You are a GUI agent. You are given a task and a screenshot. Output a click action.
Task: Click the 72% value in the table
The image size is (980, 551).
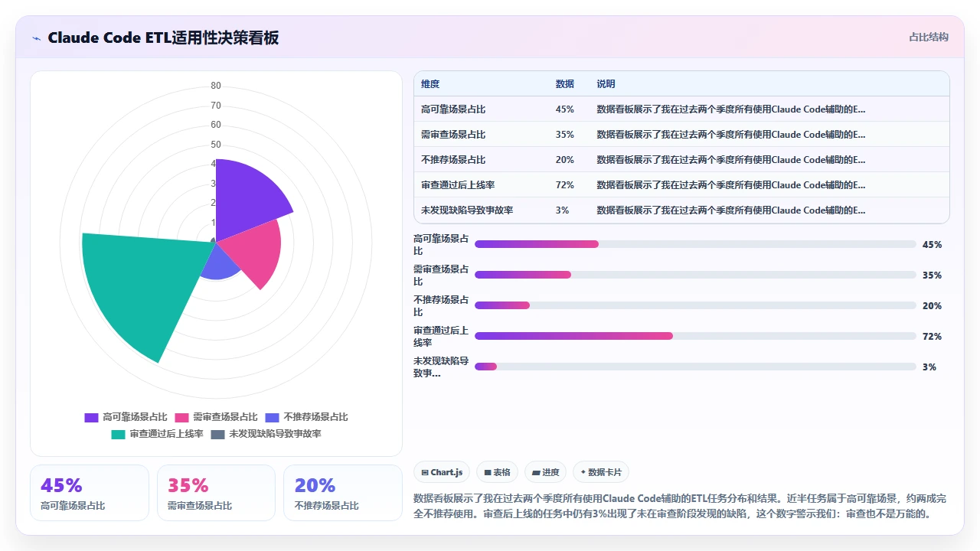click(x=565, y=185)
